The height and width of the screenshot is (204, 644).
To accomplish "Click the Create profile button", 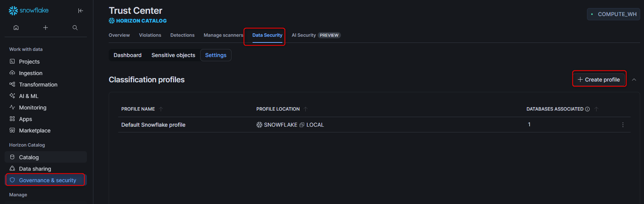I will coord(599,80).
